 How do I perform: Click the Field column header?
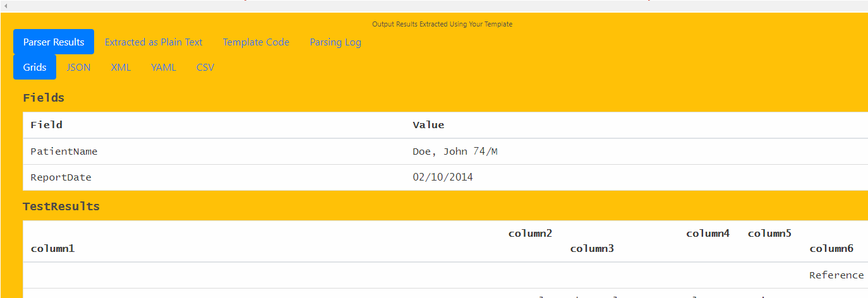coord(47,125)
